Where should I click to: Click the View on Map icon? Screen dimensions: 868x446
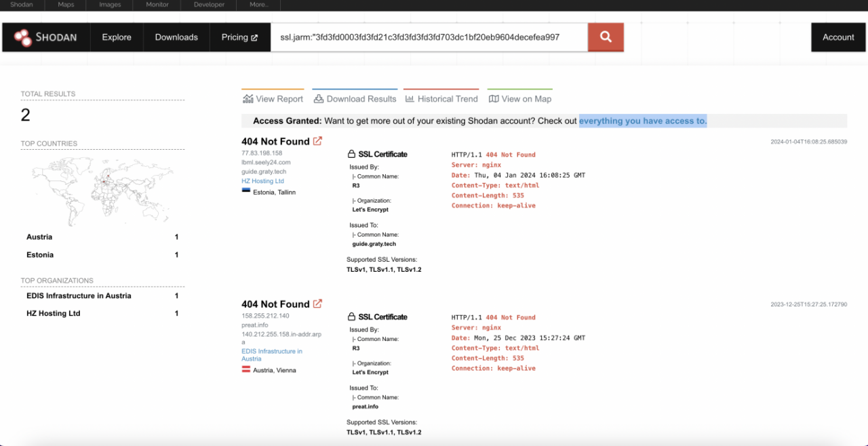(494, 99)
